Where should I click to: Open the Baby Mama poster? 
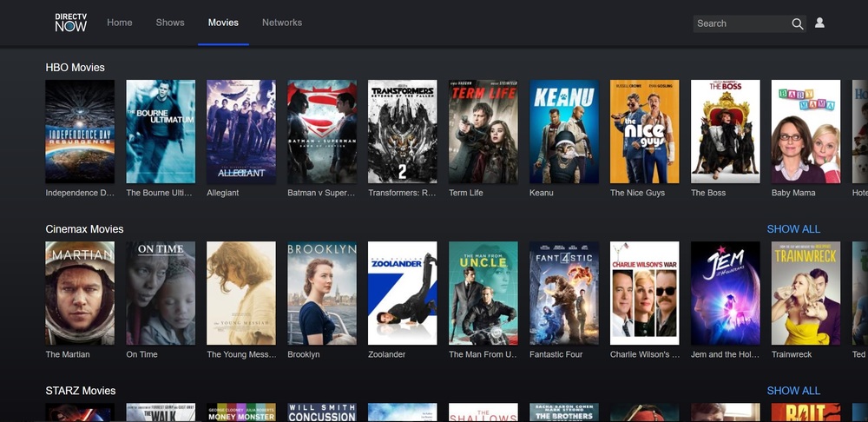point(806,131)
